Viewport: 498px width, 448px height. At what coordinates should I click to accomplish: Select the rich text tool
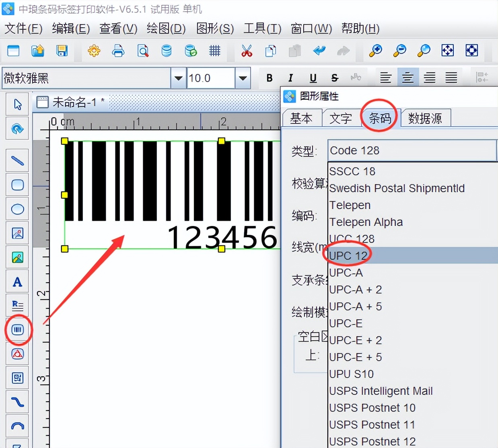tap(17, 306)
